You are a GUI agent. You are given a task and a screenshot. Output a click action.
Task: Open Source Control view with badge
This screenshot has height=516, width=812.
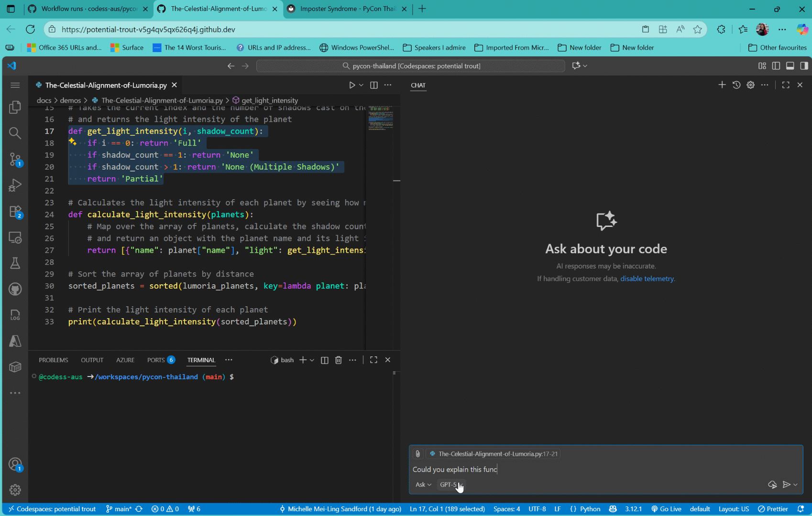[15, 159]
